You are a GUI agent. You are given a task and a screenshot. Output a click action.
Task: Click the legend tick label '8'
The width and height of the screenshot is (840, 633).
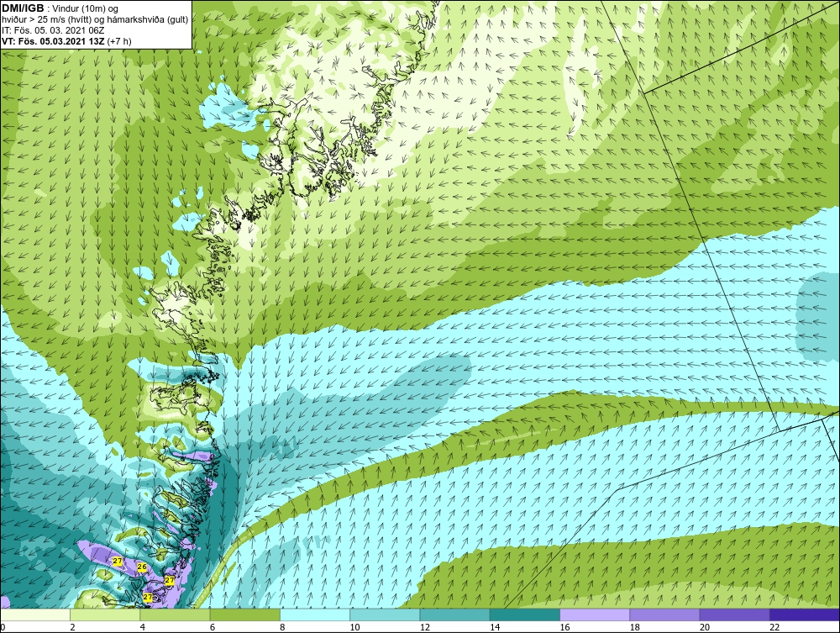282,628
